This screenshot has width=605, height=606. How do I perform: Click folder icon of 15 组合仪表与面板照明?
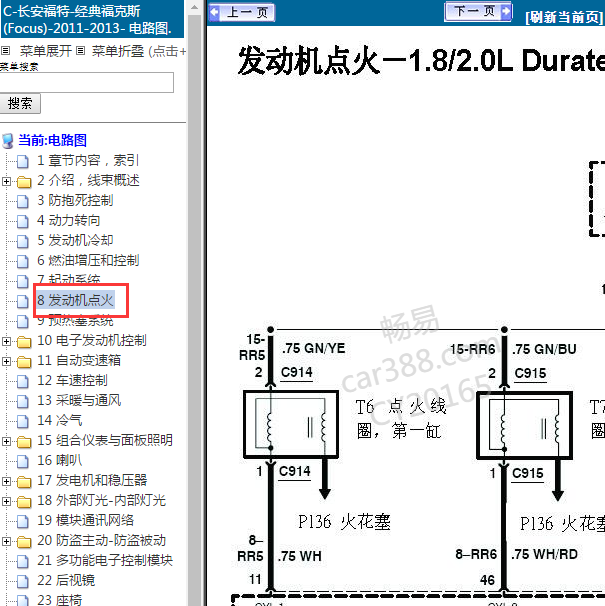(24, 441)
